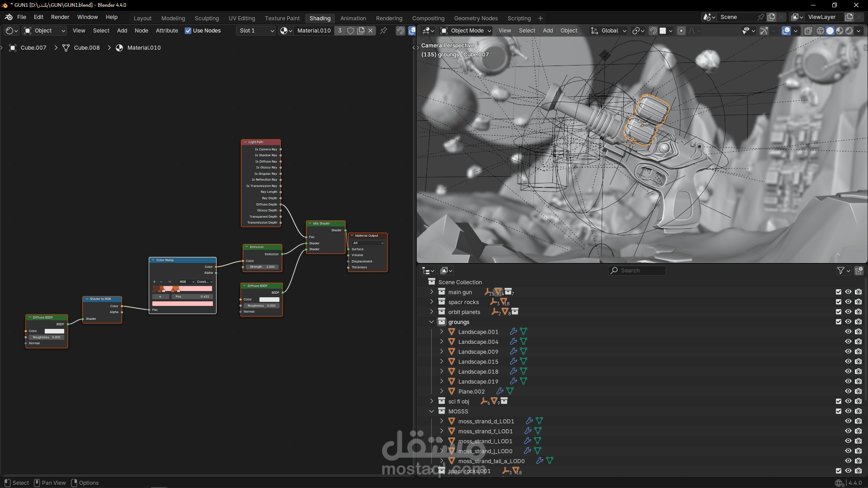Pin the node editor material
The image size is (868, 488).
pyautogui.click(x=383, y=31)
